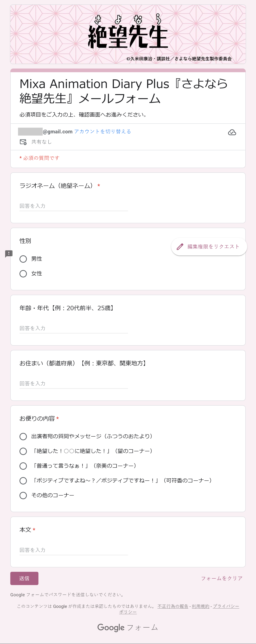This screenshot has height=644, width=256.
Task: Click the report problem feedback icon
Action: pyautogui.click(x=9, y=254)
